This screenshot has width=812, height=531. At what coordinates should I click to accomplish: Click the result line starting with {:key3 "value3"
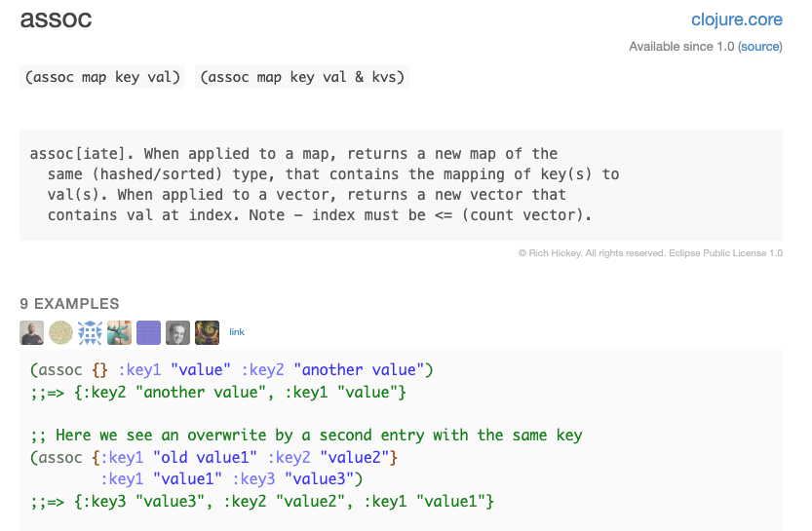262,501
